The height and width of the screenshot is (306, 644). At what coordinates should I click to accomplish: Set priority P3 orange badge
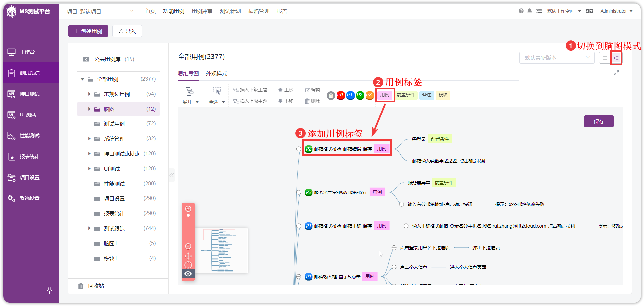(x=369, y=95)
